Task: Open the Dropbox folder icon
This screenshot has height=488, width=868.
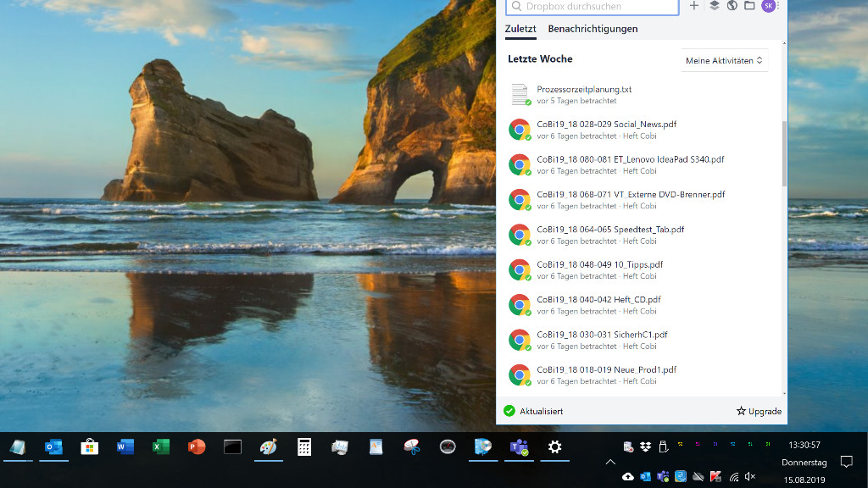Action: click(749, 6)
